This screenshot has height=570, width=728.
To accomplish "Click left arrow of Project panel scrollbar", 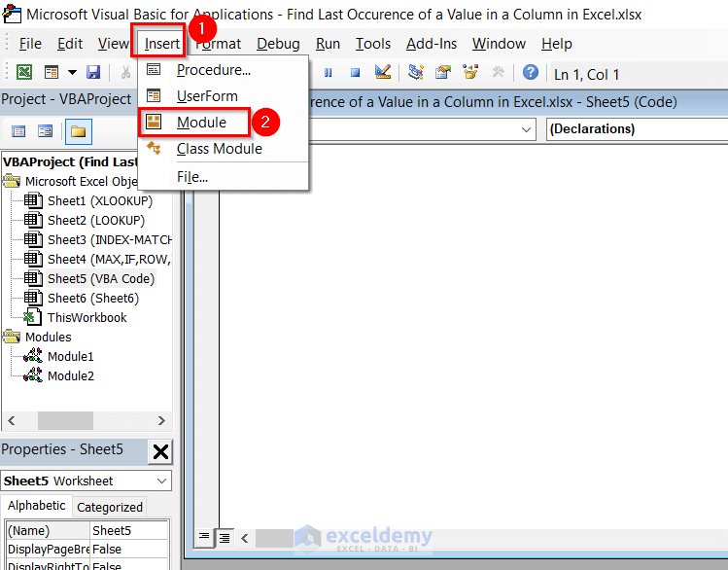I will [x=12, y=421].
